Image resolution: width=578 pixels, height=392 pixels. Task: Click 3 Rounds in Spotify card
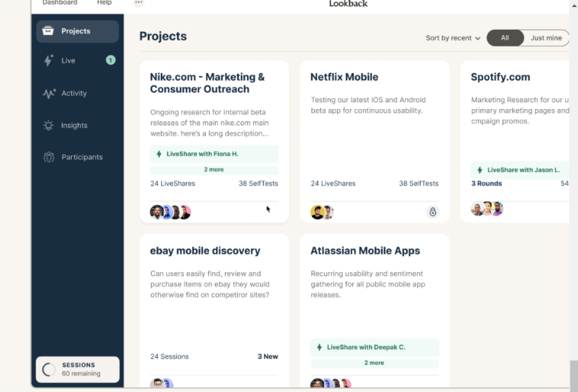point(486,183)
